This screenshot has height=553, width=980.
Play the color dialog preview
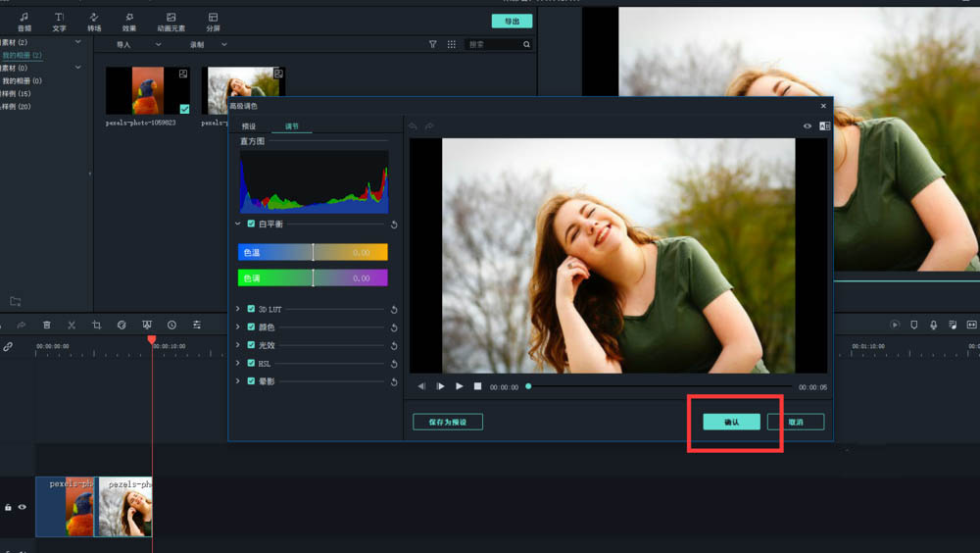tap(460, 386)
